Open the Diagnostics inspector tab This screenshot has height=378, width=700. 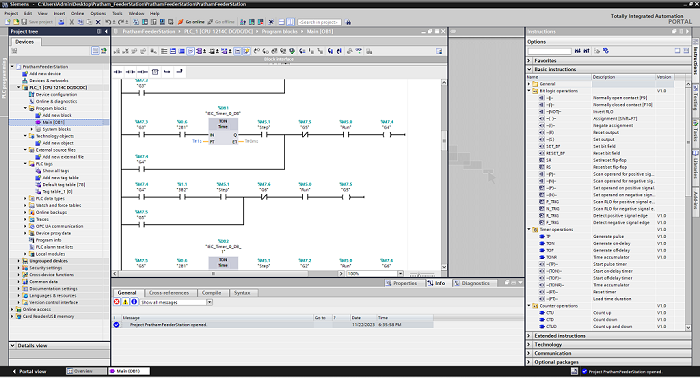472,283
